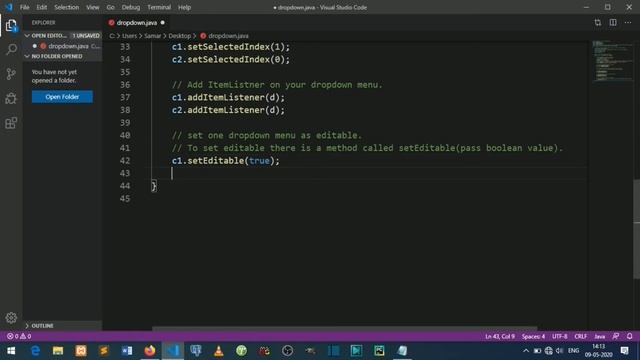Click the Open Changes icon in editor toolbar
The width and height of the screenshot is (640, 360).
coord(598,23)
